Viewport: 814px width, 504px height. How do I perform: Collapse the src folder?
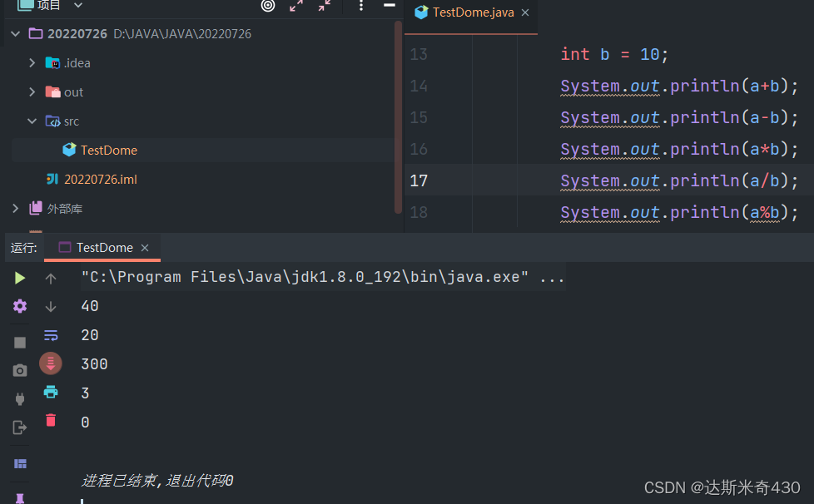click(32, 121)
